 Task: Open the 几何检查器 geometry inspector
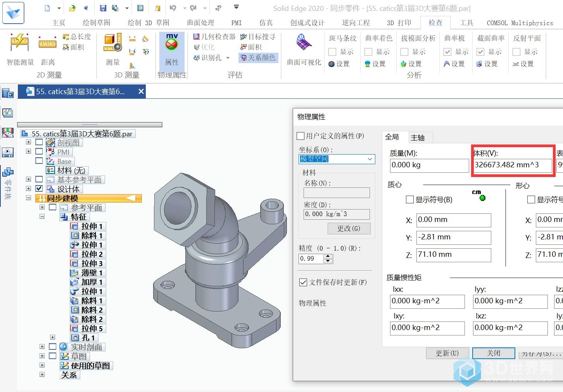pos(214,37)
